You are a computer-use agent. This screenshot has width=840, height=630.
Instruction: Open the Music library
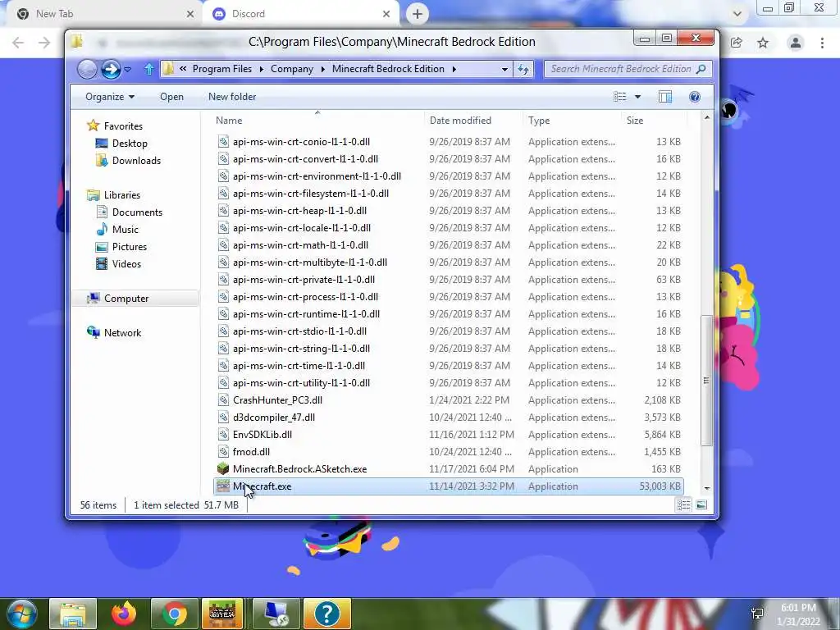click(x=125, y=230)
